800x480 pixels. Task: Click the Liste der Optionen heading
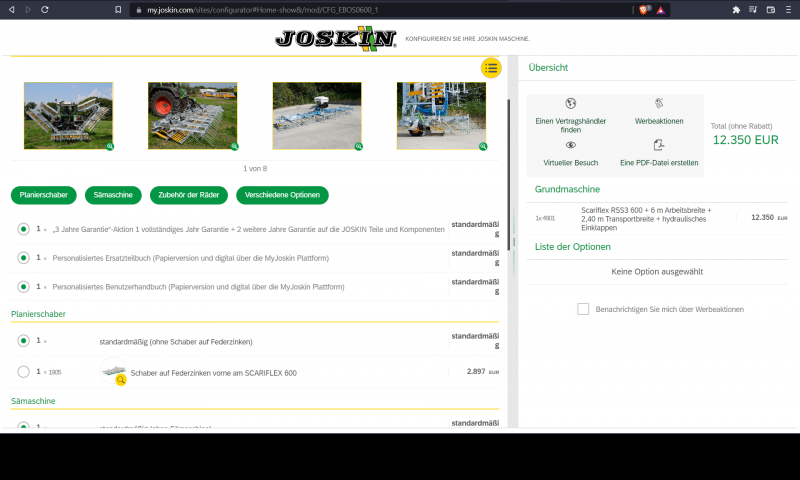point(572,247)
